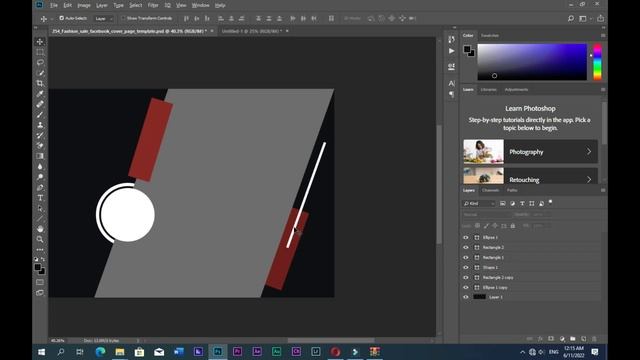Toggle Quick Mask mode
Viewport: 640px width, 360px height.
coord(40,282)
